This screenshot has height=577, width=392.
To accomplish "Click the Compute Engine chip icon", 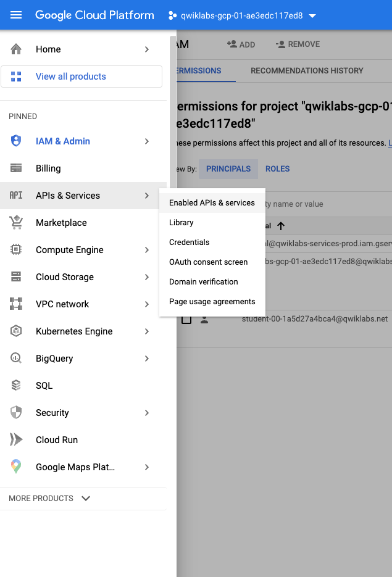I will [x=17, y=250].
